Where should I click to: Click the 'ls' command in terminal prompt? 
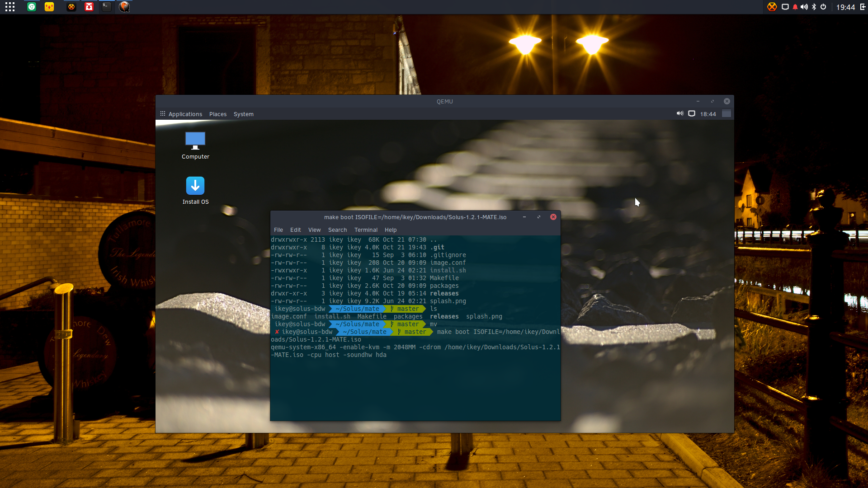[x=434, y=309]
